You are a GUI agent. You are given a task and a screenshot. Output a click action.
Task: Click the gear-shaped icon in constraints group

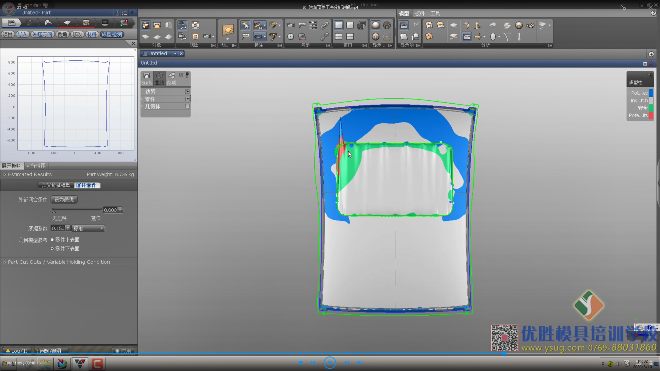[x=290, y=37]
